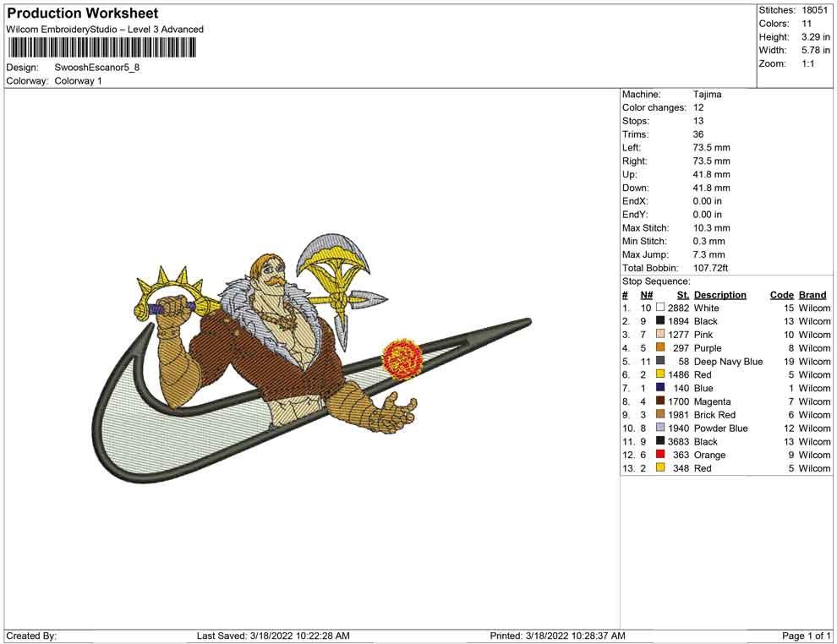The height and width of the screenshot is (644, 837).
Task: Pick the 363 Orange thread swatch
Action: [660, 454]
